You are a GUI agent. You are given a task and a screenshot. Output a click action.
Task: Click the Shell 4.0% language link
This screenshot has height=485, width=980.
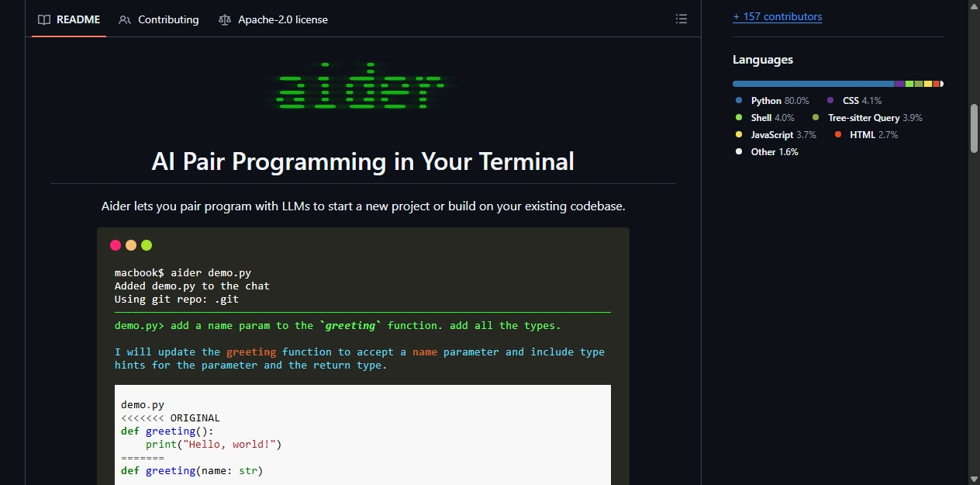pos(765,118)
